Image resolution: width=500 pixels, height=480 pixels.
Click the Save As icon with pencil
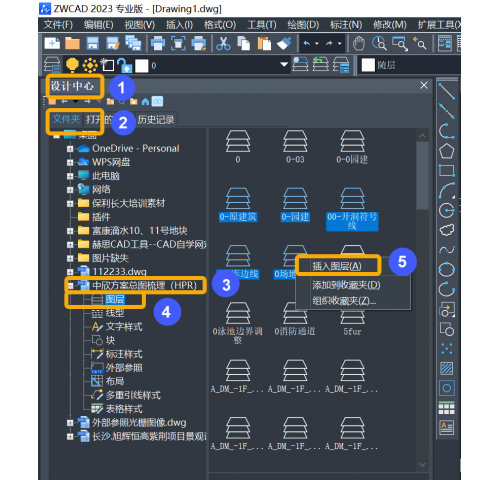(x=113, y=43)
